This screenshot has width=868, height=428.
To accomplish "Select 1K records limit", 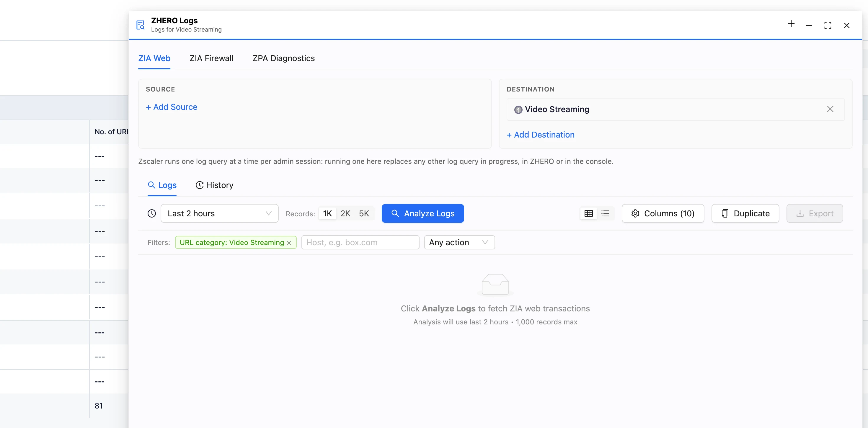I will coord(327,213).
